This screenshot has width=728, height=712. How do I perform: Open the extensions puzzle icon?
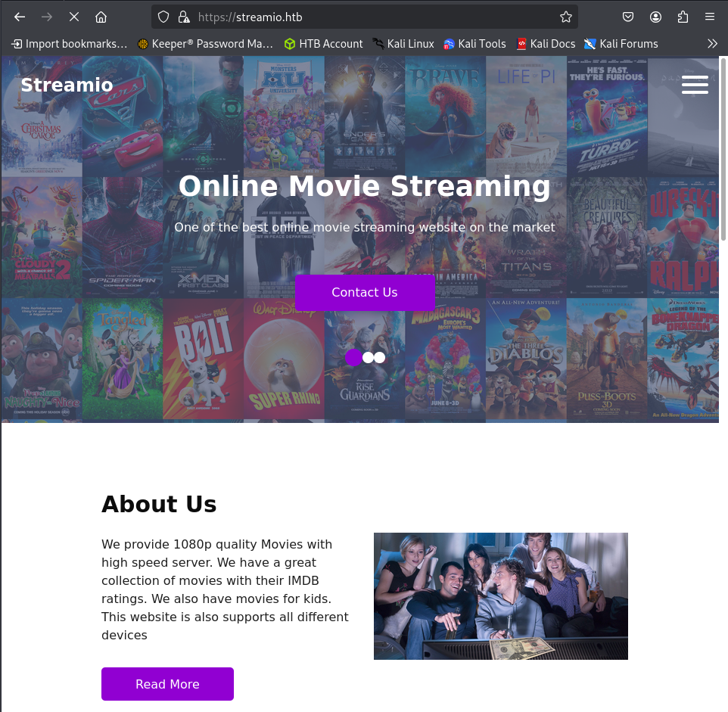click(683, 17)
